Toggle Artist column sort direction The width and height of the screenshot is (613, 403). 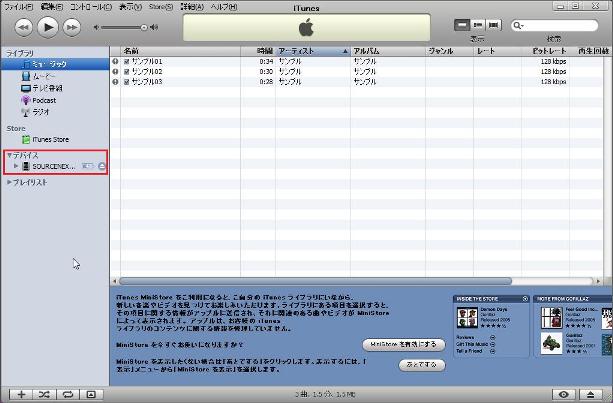click(x=313, y=51)
